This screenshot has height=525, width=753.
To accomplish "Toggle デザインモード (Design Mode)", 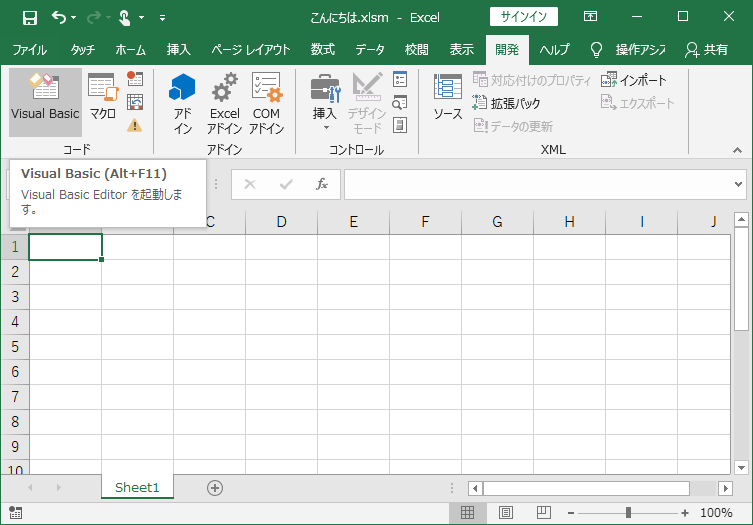I will [367, 103].
